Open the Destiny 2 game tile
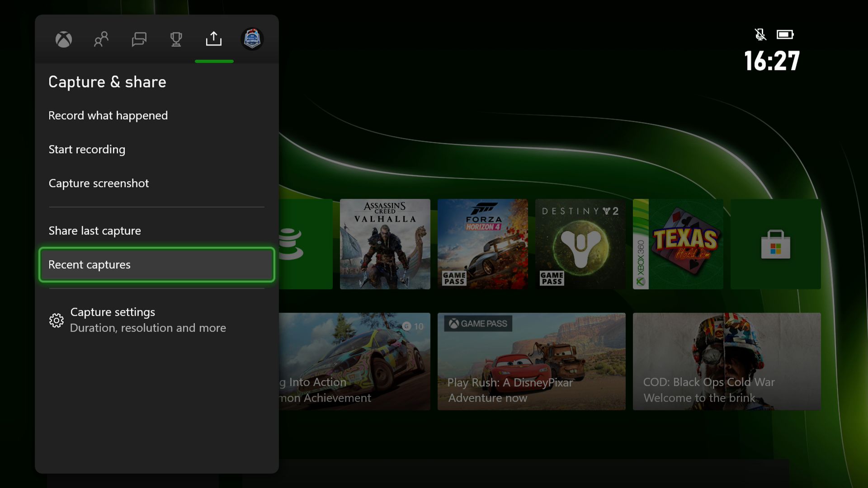Image resolution: width=868 pixels, height=488 pixels. (x=580, y=244)
